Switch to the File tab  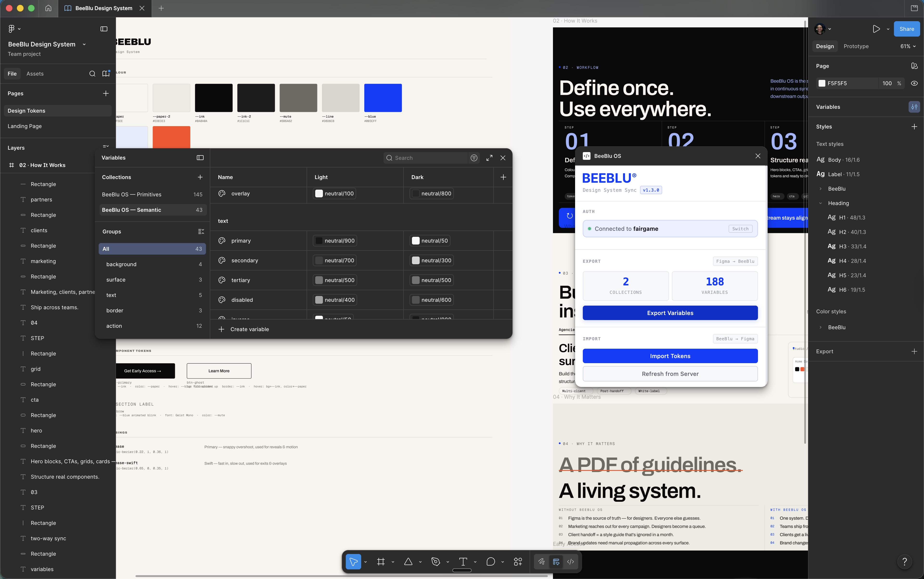tap(12, 74)
